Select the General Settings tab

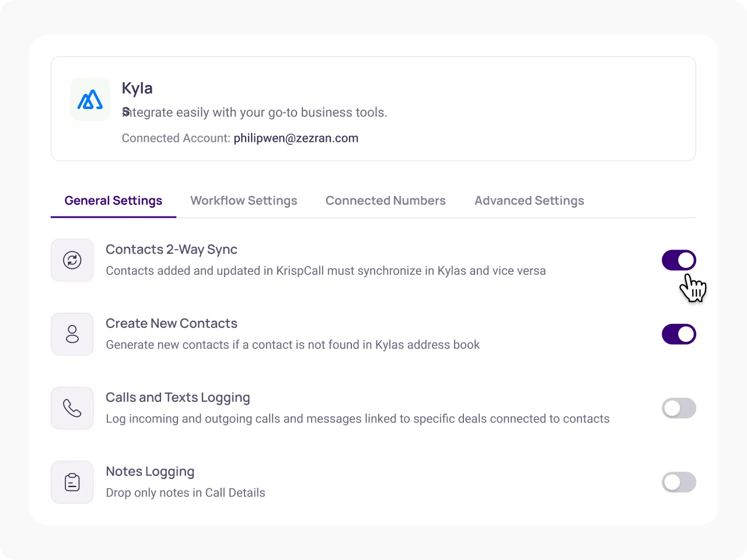(x=113, y=201)
